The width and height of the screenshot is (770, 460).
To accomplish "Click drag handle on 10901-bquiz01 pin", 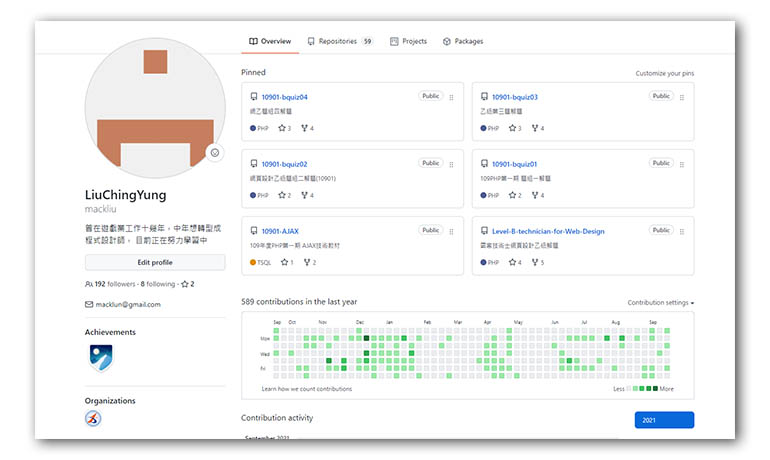I will (681, 164).
